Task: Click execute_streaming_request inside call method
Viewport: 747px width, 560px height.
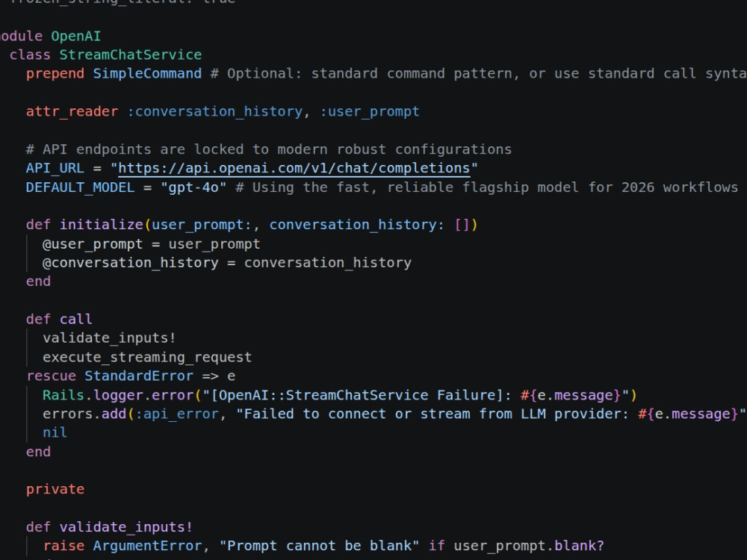Action: (146, 357)
